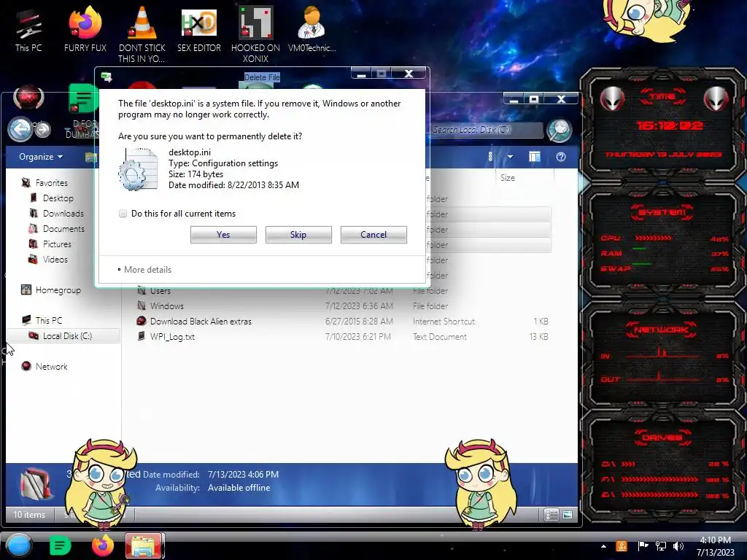Click the Search Local Disk (C:) field
Image resolution: width=747 pixels, height=560 pixels.
click(x=486, y=130)
